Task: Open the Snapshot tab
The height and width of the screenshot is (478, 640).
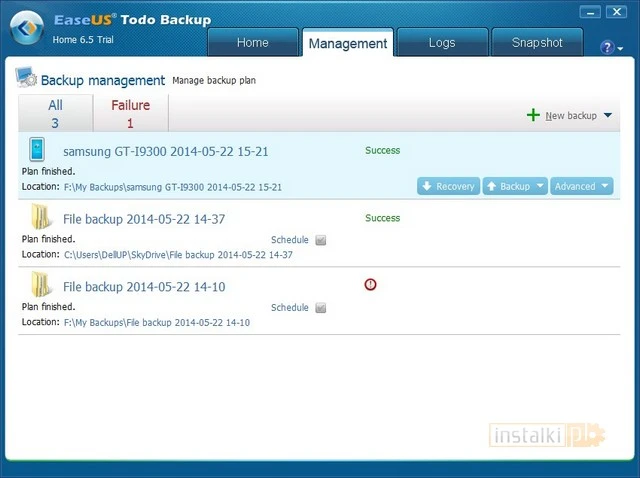Action: tap(537, 42)
